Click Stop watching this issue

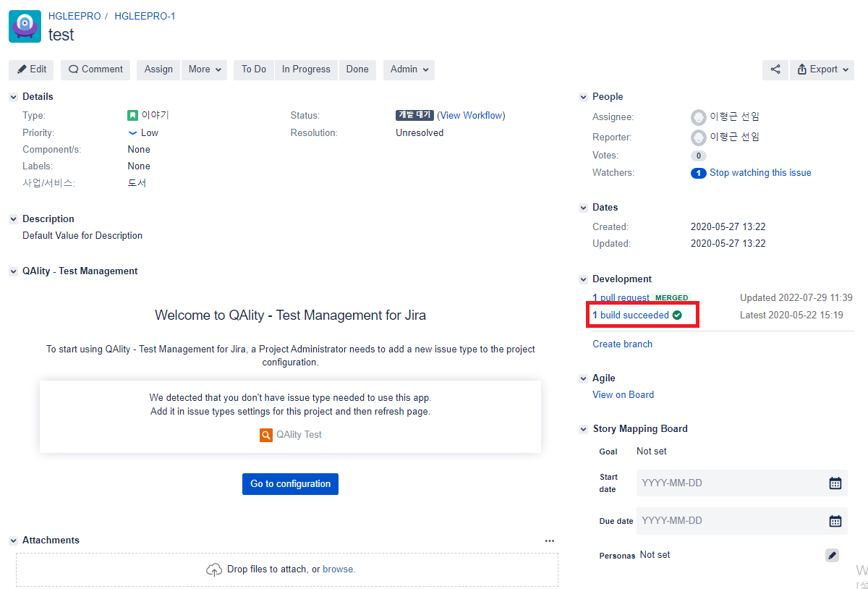coord(760,173)
